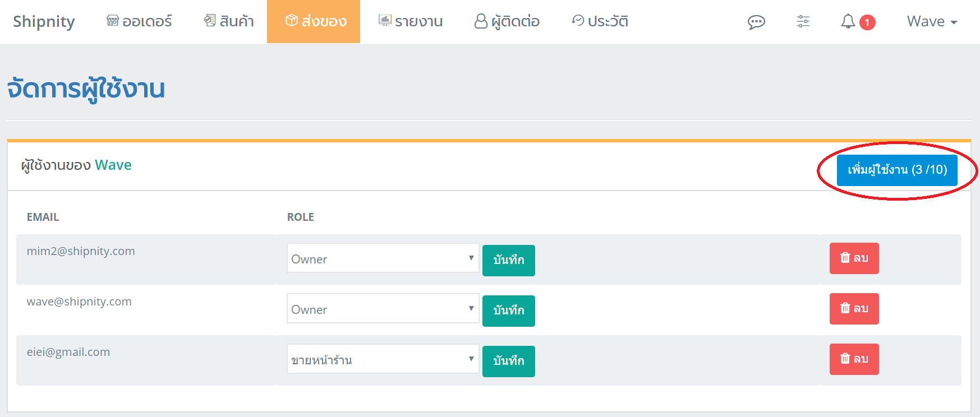Expand the Wave account dropdown

932,21
